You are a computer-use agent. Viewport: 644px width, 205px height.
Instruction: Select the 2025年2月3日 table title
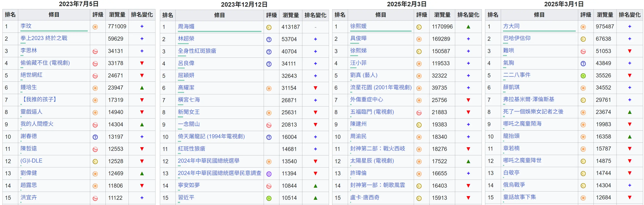[407, 4]
